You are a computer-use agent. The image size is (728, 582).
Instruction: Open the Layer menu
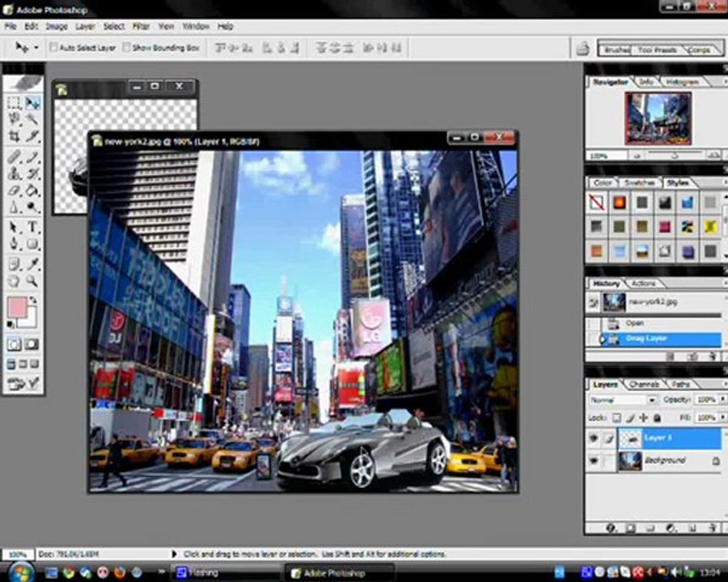click(86, 27)
